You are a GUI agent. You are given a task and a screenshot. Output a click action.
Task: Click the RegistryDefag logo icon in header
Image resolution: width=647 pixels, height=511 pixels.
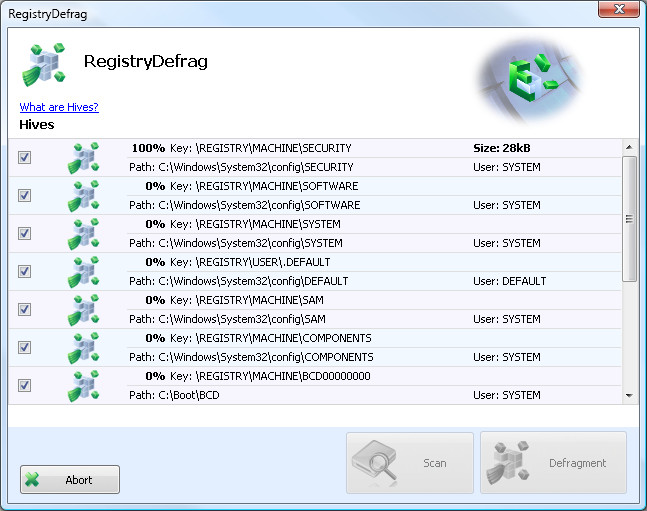tap(43, 64)
